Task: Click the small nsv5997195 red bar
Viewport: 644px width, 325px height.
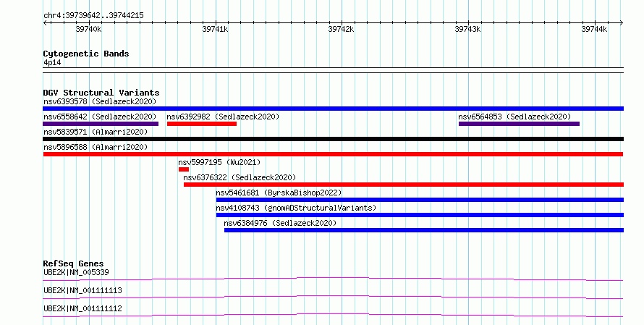Action: (184, 169)
